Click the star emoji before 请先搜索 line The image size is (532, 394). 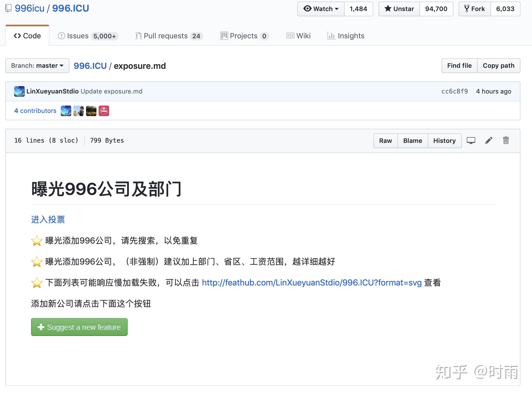[x=37, y=241]
